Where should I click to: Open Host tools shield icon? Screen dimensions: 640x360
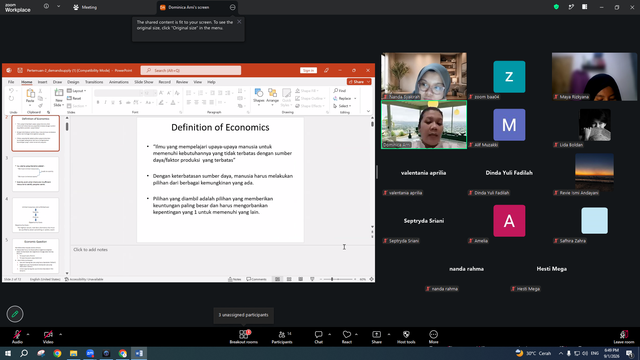tap(406, 334)
